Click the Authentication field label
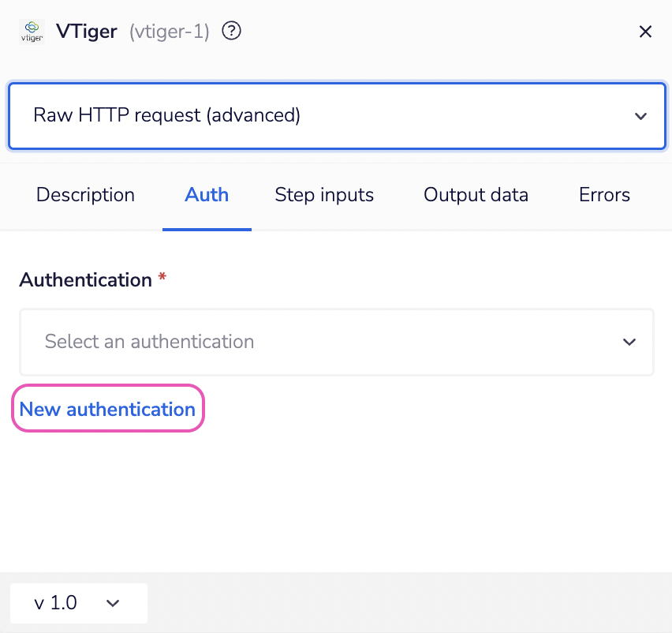Image resolution: width=672 pixels, height=633 pixels. point(84,279)
